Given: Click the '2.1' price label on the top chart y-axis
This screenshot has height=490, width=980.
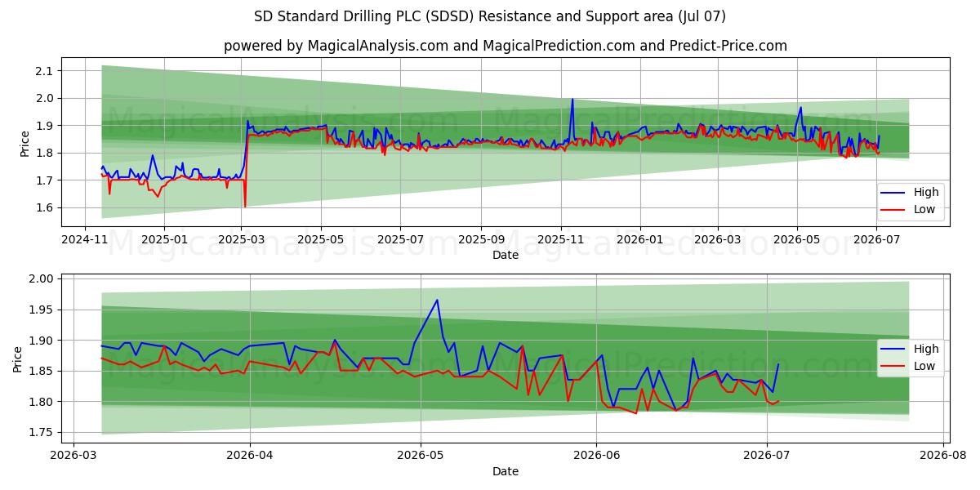Looking at the screenshot, I should (x=45, y=71).
